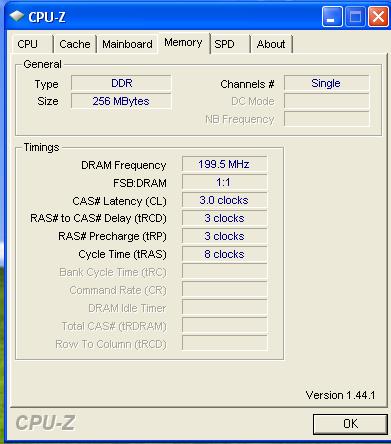This screenshot has height=444, width=391.
Task: Click the empty Command Rate (CR) field
Action: 224,289
